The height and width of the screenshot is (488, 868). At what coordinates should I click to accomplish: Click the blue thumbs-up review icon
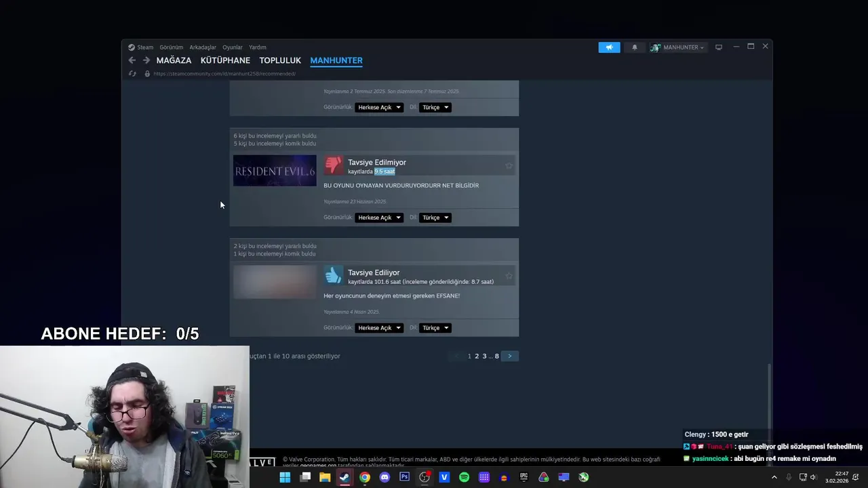(x=334, y=276)
